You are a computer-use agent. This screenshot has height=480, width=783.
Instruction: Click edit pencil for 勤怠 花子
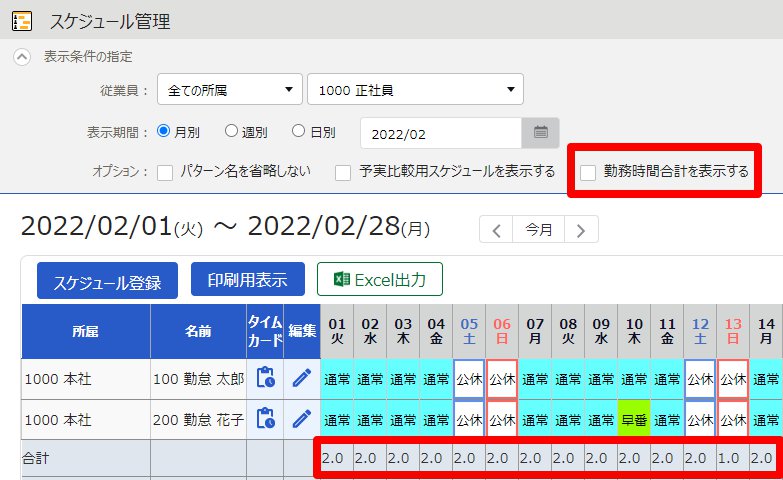click(x=302, y=419)
